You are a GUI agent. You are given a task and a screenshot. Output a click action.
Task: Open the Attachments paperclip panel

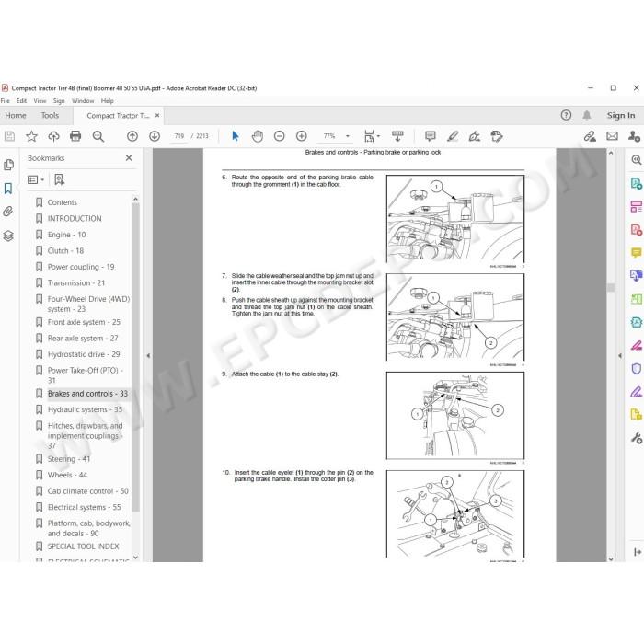(x=8, y=212)
